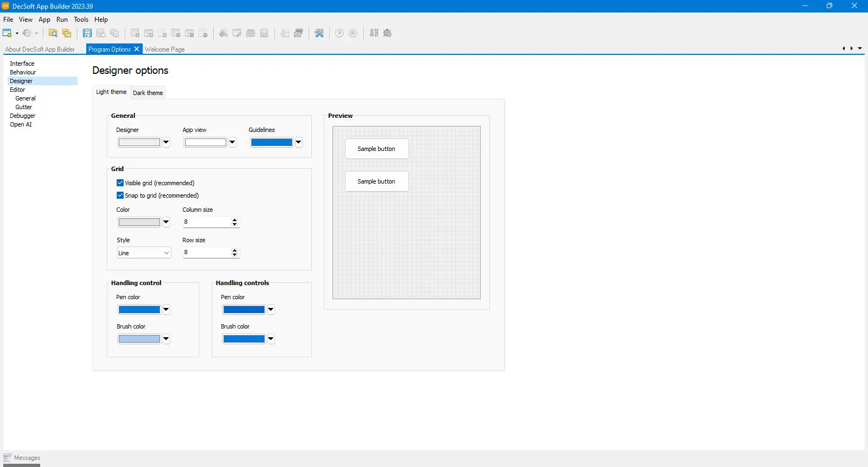Click the wrench and screwdriver options icon
The image size is (868, 467).
click(319, 33)
